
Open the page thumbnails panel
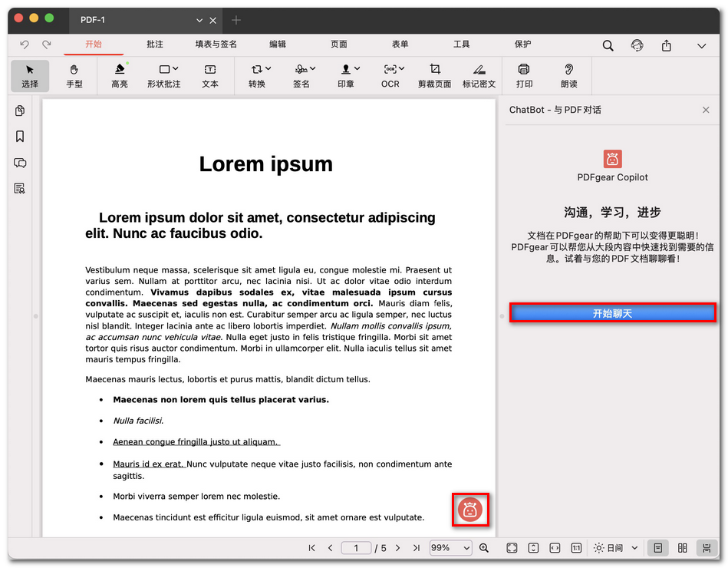click(19, 111)
